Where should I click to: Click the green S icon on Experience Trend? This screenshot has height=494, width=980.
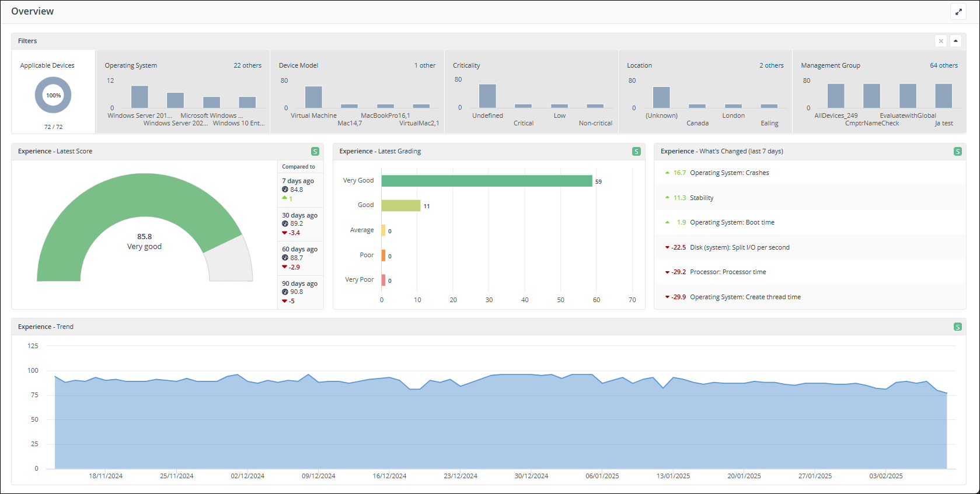click(957, 327)
